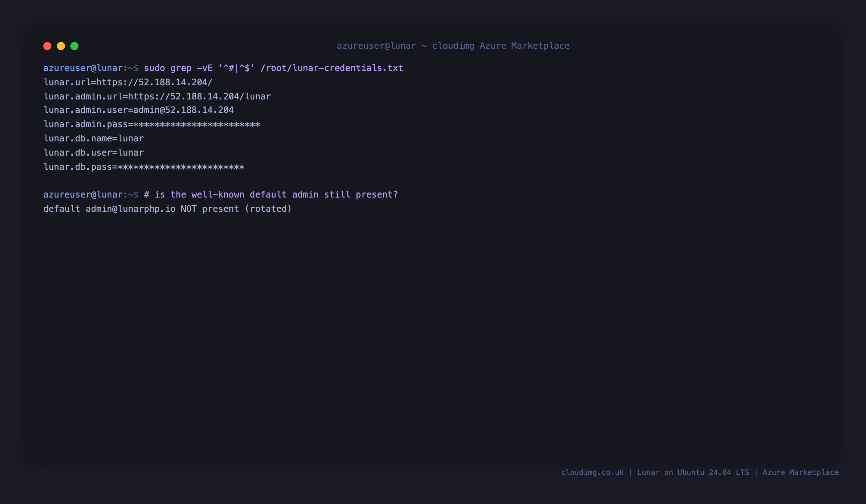Click the 'lunar.admin.user=admin@52.188.14.204' line
The height and width of the screenshot is (504, 866).
(x=138, y=110)
